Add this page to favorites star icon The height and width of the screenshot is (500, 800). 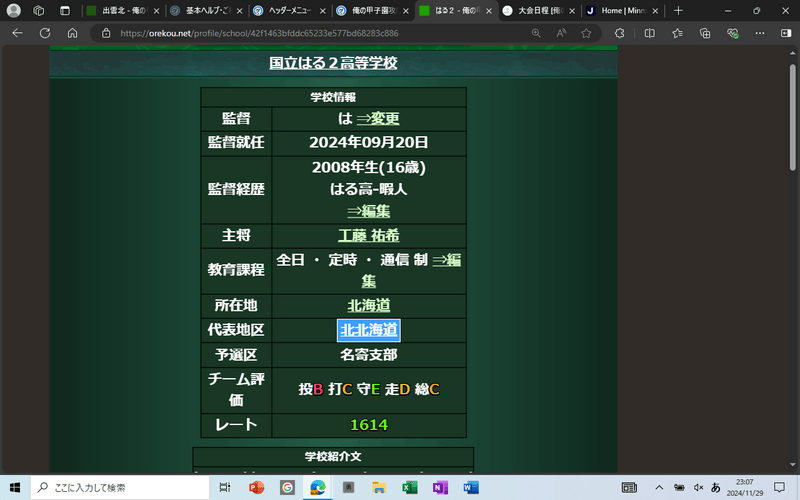tap(586, 32)
